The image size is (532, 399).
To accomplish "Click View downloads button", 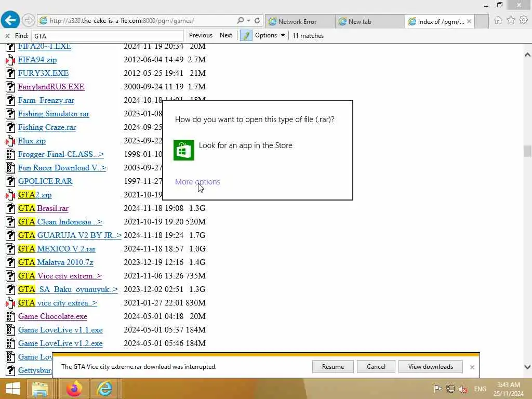I will (x=431, y=367).
